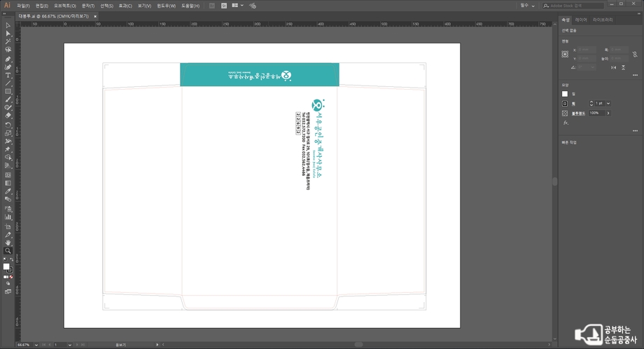Click the toolbar fill color box
Viewport: 644px width, 349px height.
6,266
